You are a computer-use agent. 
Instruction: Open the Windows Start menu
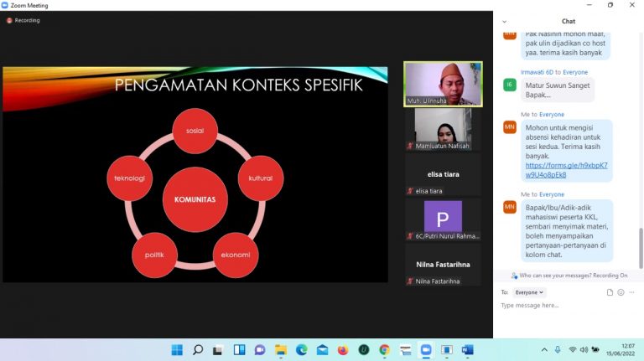pos(177,350)
